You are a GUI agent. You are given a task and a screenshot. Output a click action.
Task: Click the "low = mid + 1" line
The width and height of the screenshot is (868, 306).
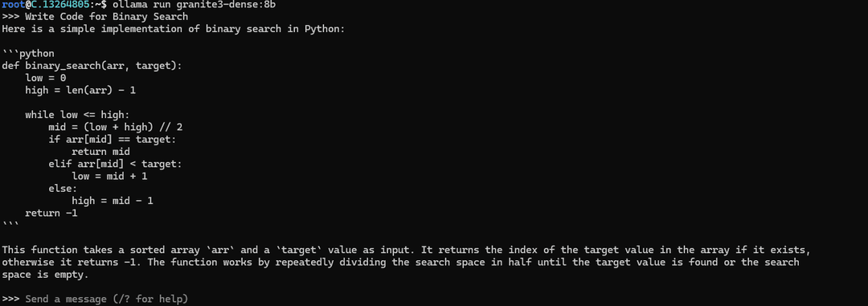point(109,177)
